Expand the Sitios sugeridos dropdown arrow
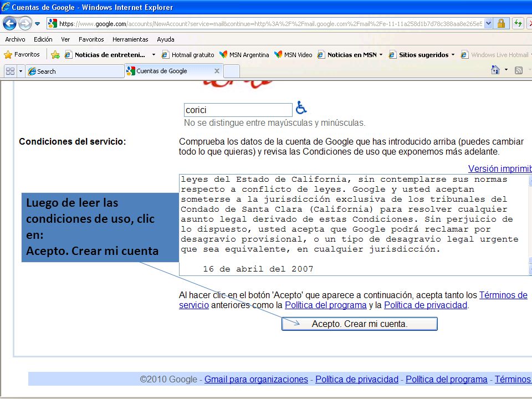The width and height of the screenshot is (532, 399). coord(453,55)
